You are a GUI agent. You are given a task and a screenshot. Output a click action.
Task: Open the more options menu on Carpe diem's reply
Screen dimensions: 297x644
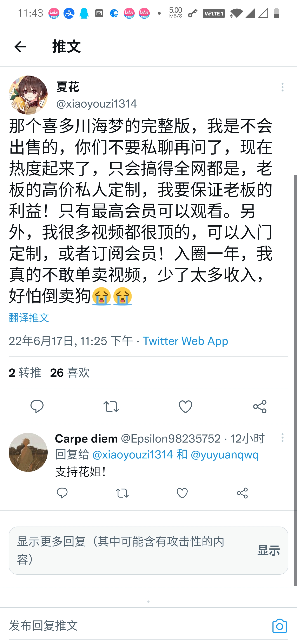click(x=283, y=438)
